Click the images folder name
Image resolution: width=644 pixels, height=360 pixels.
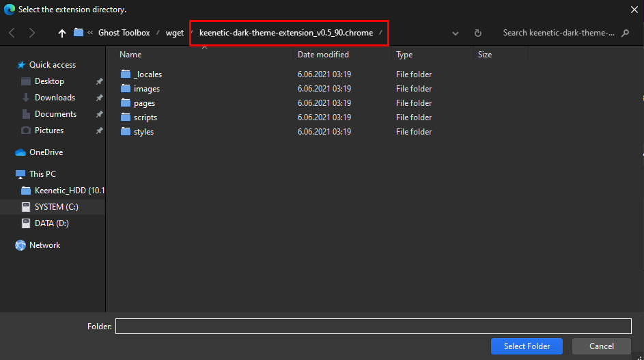[147, 89]
